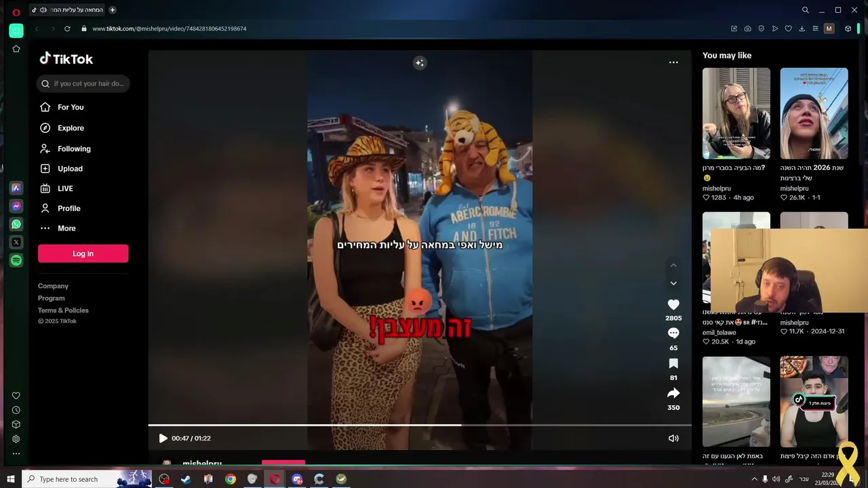This screenshot has height=488, width=868.
Task: Open the Opera main menu logo
Action: (x=16, y=12)
